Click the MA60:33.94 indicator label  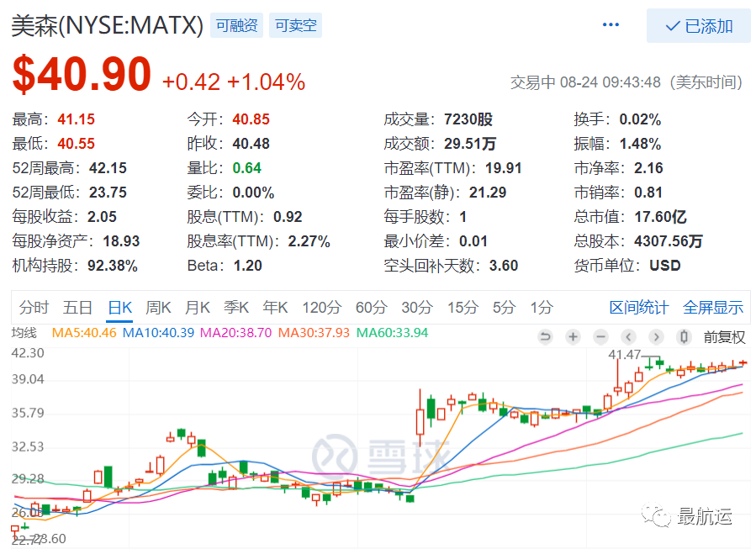coord(392,333)
